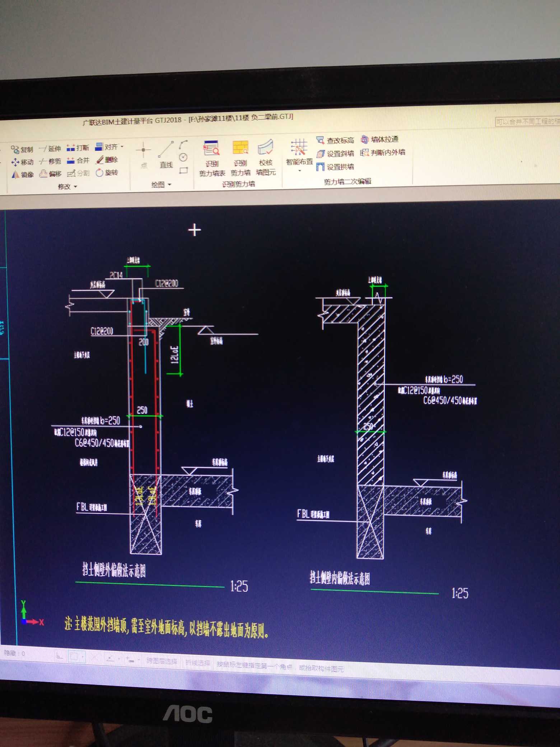
Task: Select the 移动 (Move) tool
Action: [x=22, y=162]
